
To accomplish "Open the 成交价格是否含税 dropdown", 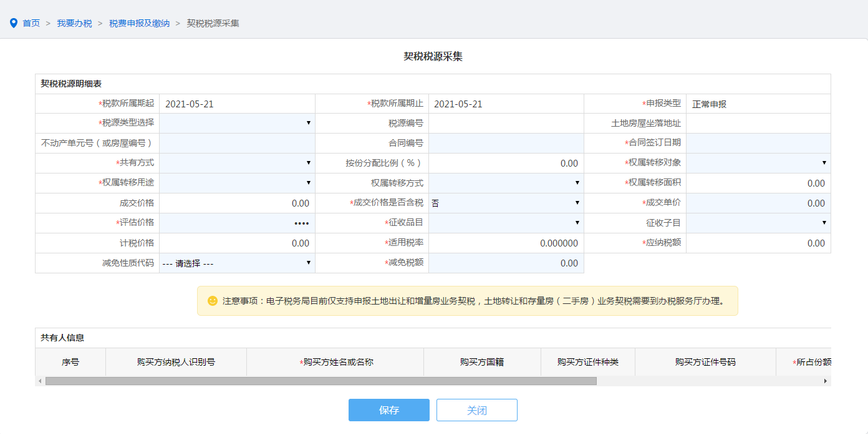I will 506,203.
